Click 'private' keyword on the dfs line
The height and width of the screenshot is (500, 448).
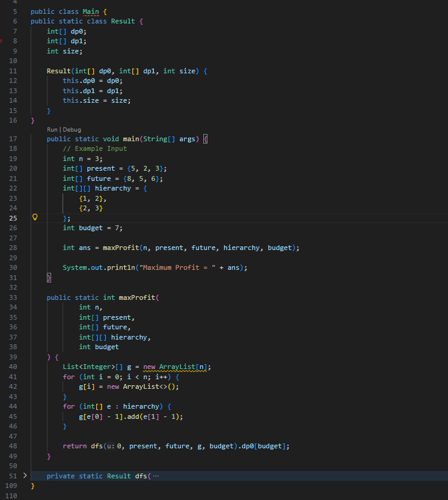pyautogui.click(x=61, y=476)
